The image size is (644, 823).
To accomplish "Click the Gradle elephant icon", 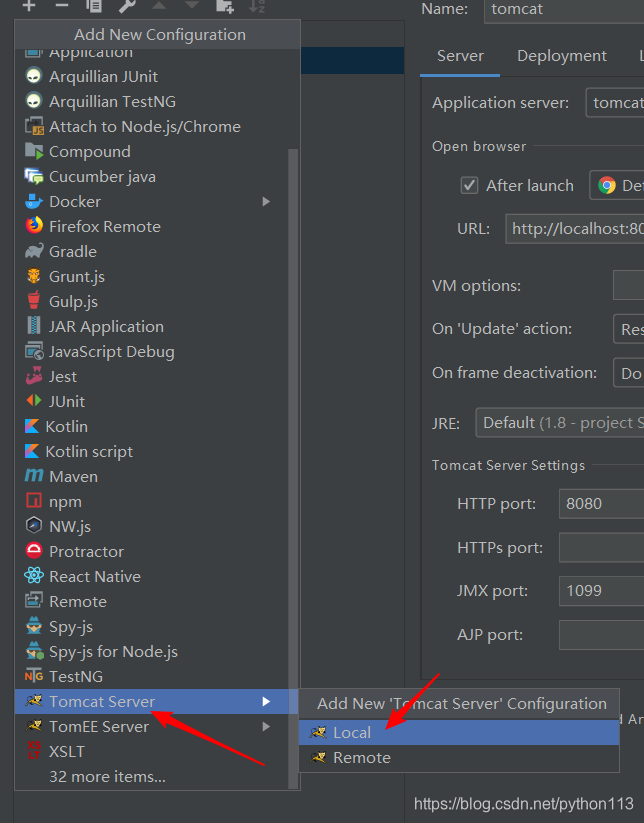I will (x=34, y=251).
